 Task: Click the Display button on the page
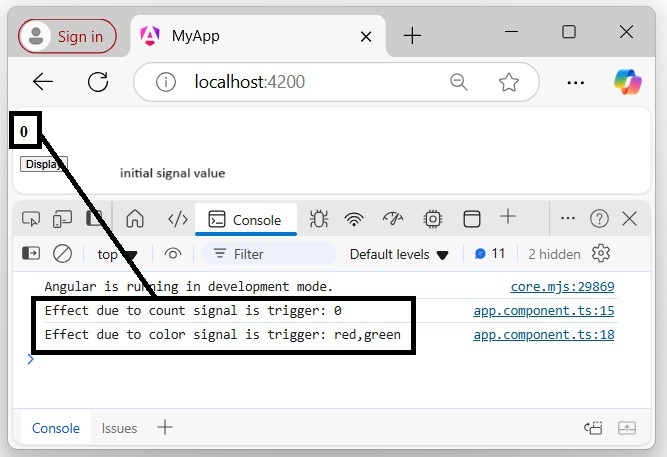43,164
